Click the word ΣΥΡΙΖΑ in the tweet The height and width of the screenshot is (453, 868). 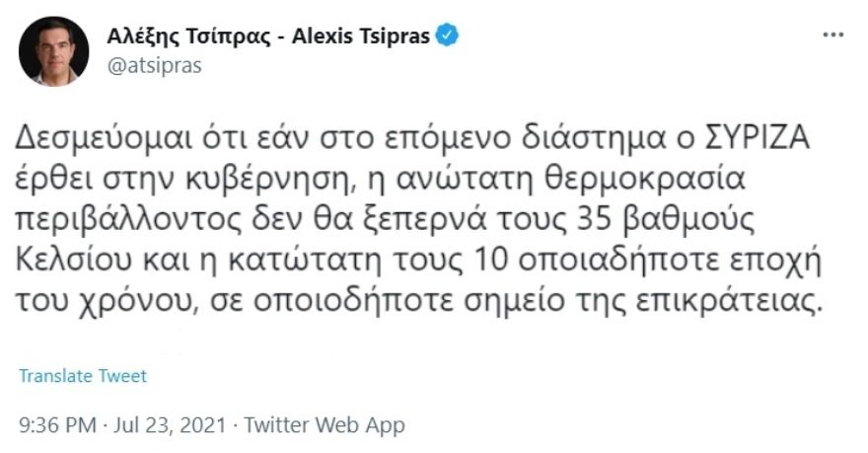pos(759,139)
